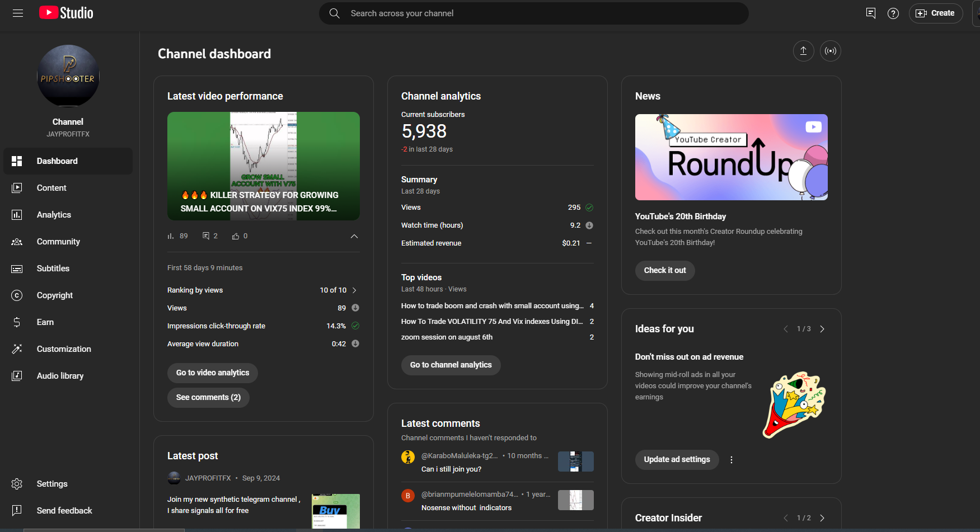Click the YouTube Studio logo
Image resolution: width=980 pixels, height=532 pixels.
tap(66, 13)
